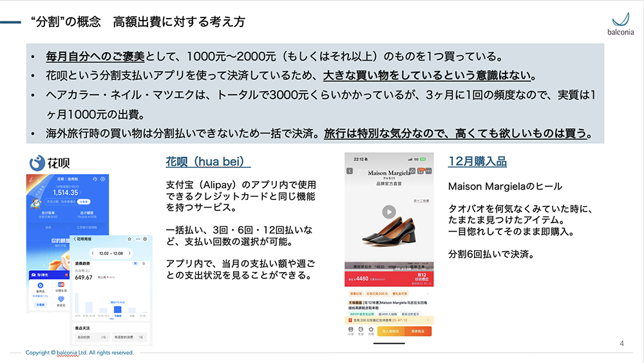Tap the headset support icon in 花呗 header
Viewport: 644px width, 363px height.
pyautogui.click(x=95, y=179)
